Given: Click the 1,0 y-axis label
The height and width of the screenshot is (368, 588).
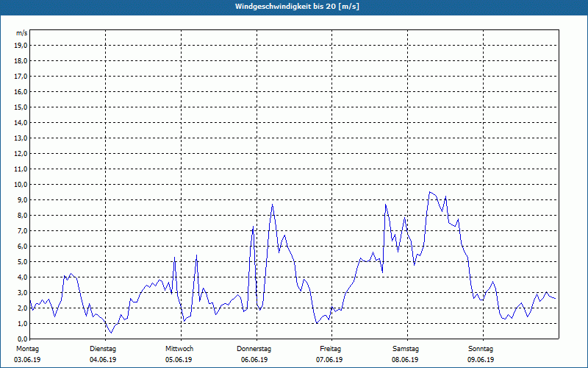Looking at the screenshot, I should (x=22, y=323).
